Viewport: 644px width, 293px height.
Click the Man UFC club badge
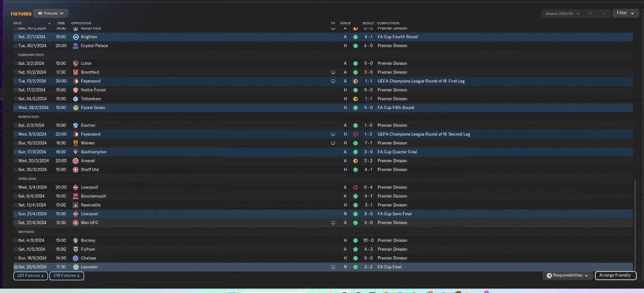point(75,223)
